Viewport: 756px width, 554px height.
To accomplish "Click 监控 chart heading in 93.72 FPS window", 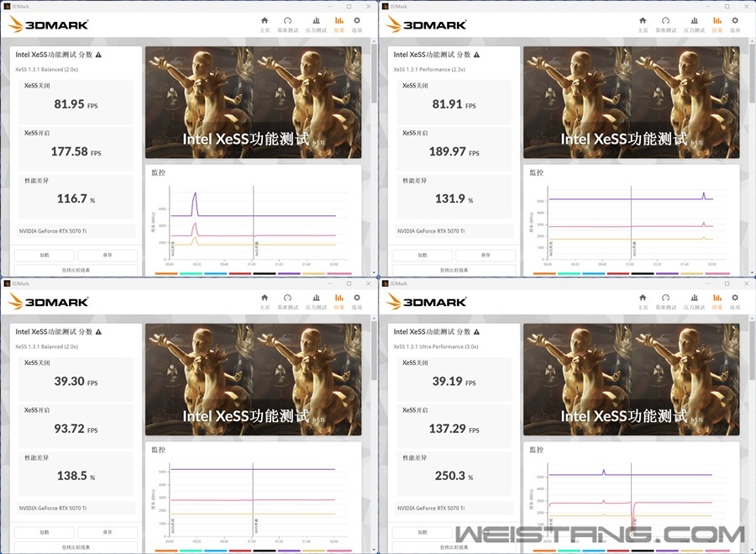I will [158, 450].
